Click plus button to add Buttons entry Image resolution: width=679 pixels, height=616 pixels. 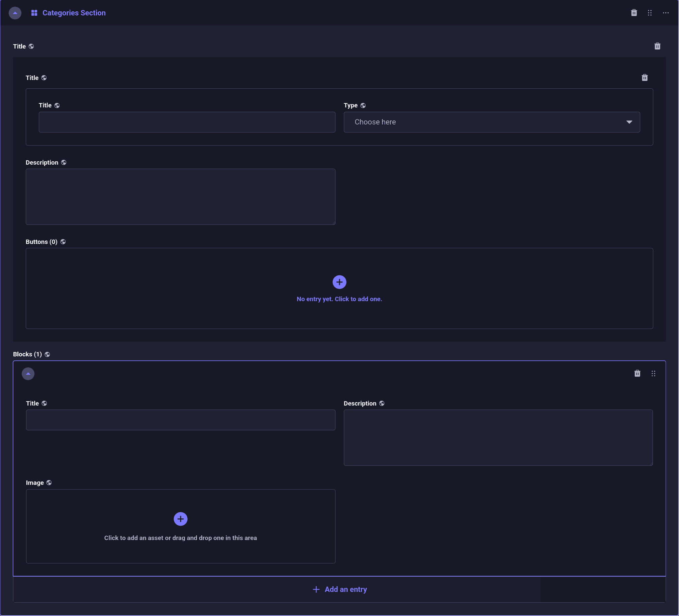tap(339, 282)
